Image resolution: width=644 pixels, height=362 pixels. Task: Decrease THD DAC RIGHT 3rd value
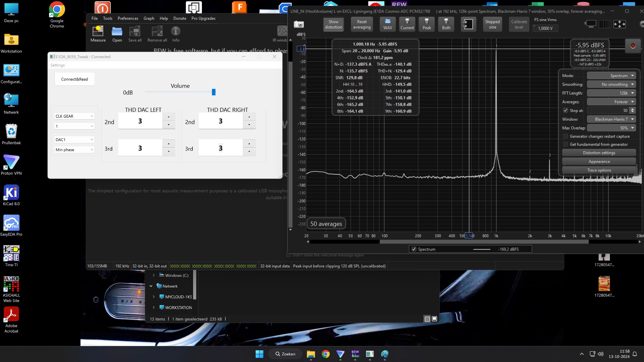pyautogui.click(x=249, y=151)
